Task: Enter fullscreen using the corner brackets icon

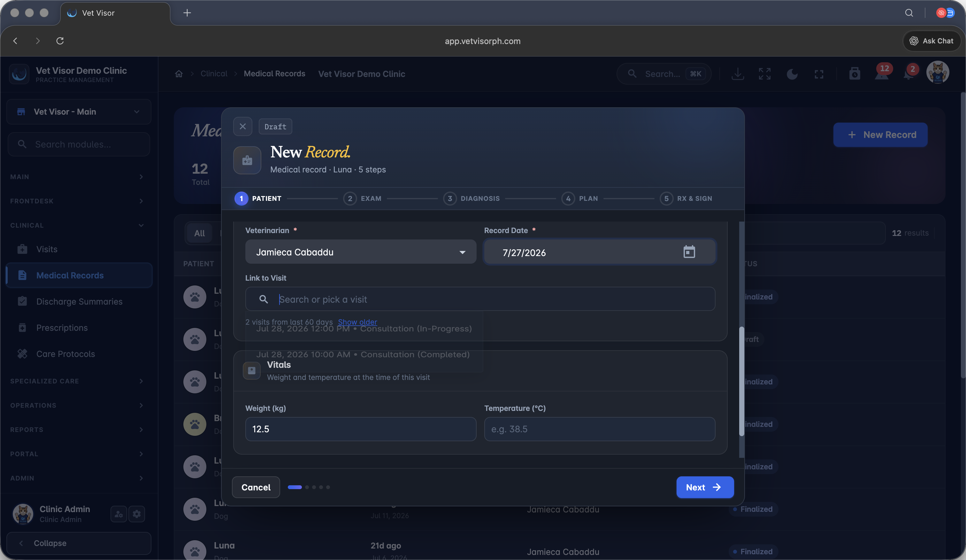Action: coord(819,74)
